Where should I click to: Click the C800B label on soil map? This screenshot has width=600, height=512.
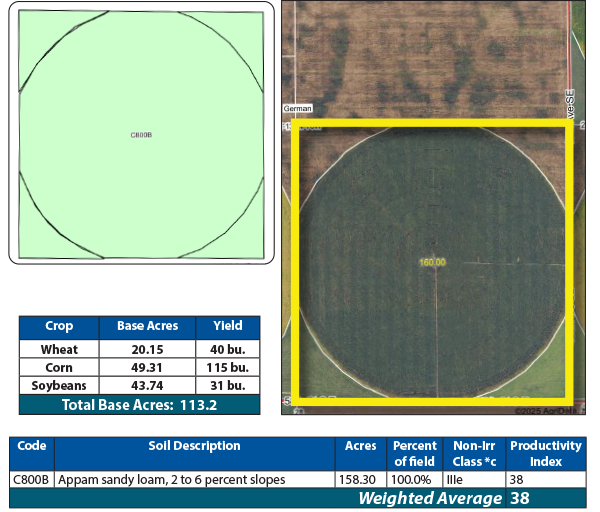tap(141, 134)
